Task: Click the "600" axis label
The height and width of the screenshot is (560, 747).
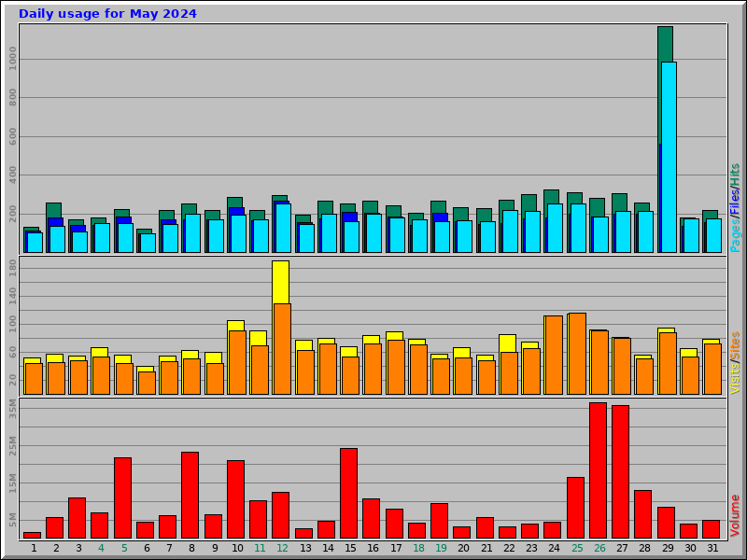Action: click(x=12, y=136)
